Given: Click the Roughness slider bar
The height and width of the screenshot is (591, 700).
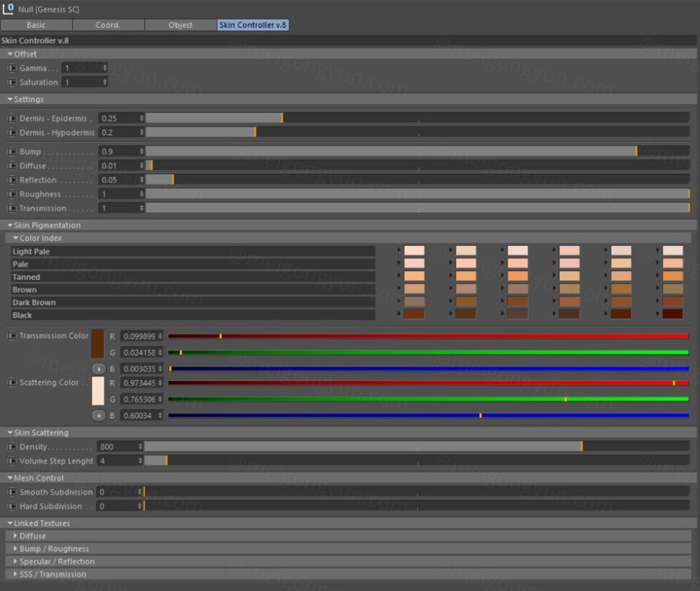Looking at the screenshot, I should [x=417, y=194].
